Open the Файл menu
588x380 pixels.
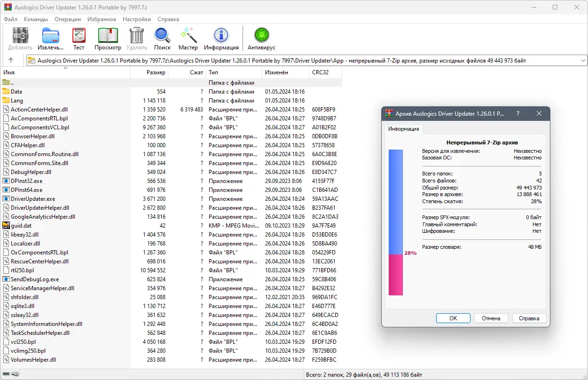coord(11,19)
